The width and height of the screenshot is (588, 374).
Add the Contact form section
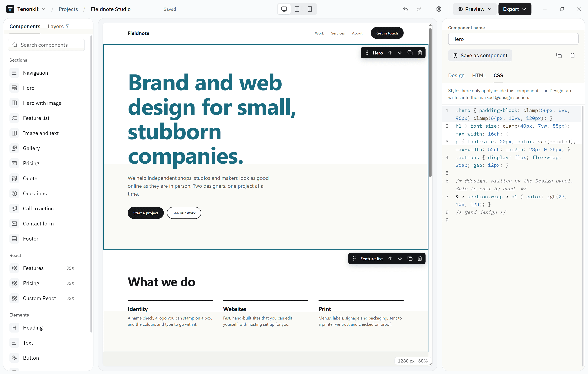pyautogui.click(x=46, y=224)
